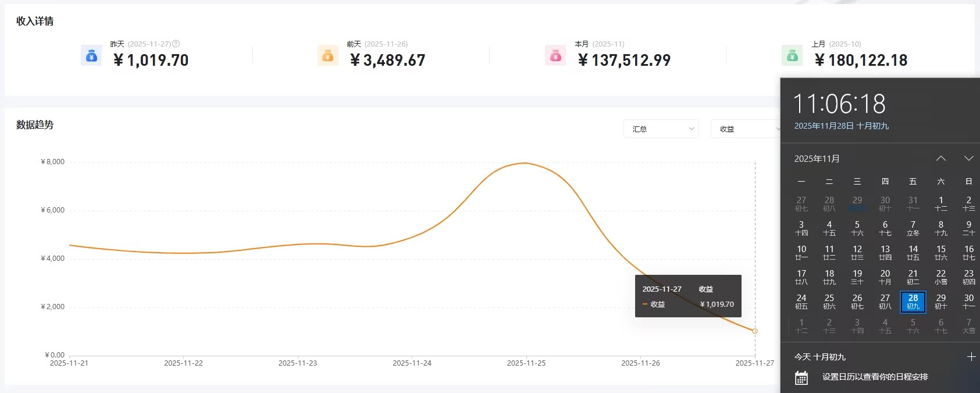Click the blue money bag icon beside 昨天 earnings
The width and height of the screenshot is (980, 393).
click(91, 56)
